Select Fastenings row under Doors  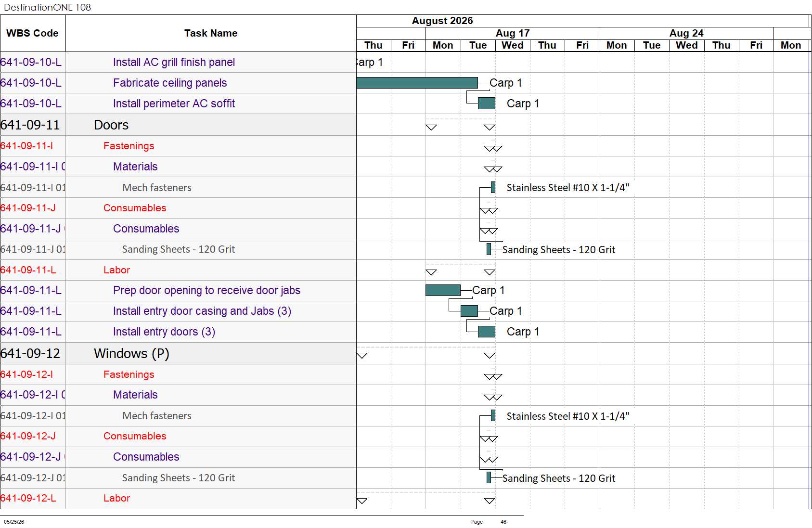[178, 146]
